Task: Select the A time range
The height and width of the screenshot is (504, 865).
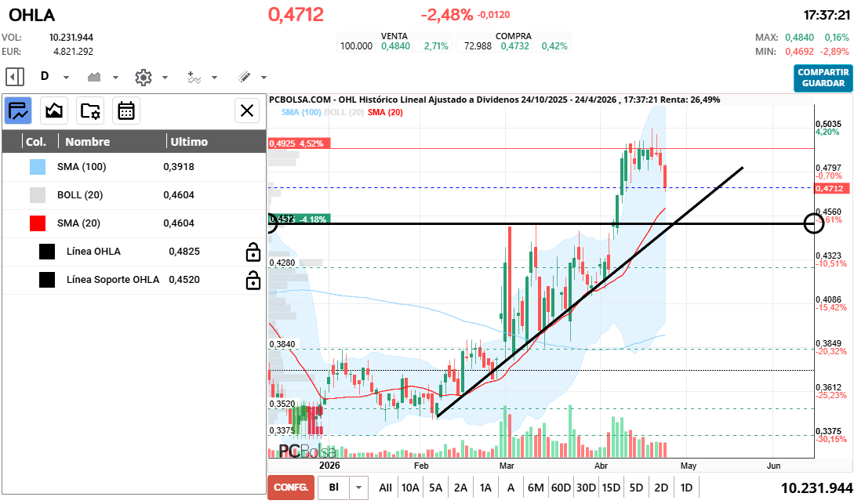Action: click(511, 488)
